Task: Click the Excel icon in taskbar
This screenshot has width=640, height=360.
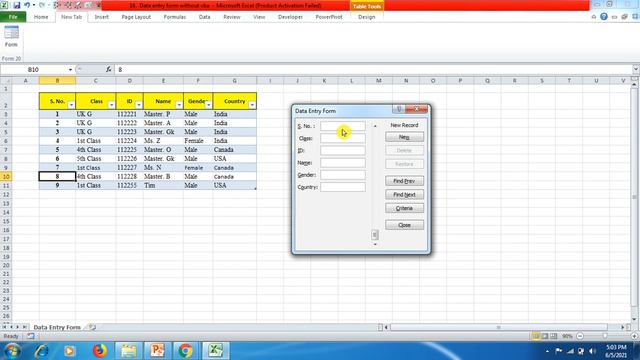Action: point(215,351)
